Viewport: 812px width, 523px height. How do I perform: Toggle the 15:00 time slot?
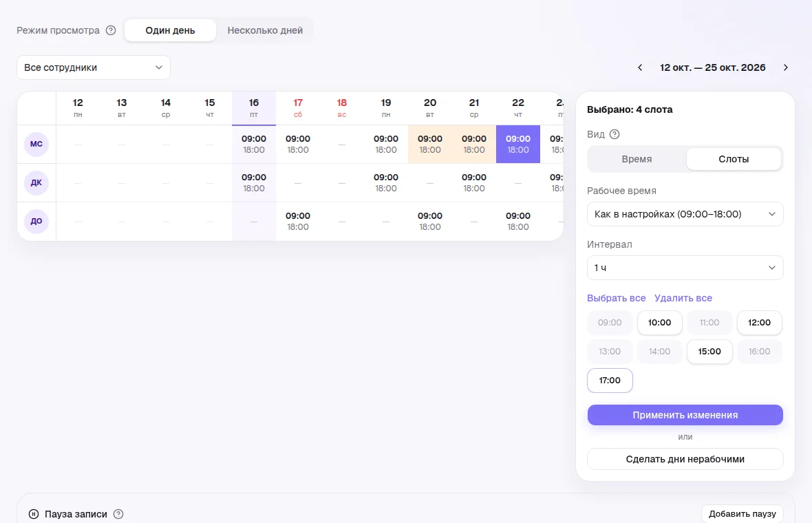(x=709, y=352)
